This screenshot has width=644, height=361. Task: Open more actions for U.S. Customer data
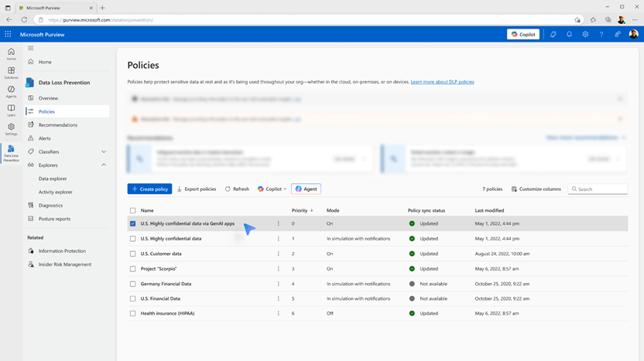[x=278, y=254]
